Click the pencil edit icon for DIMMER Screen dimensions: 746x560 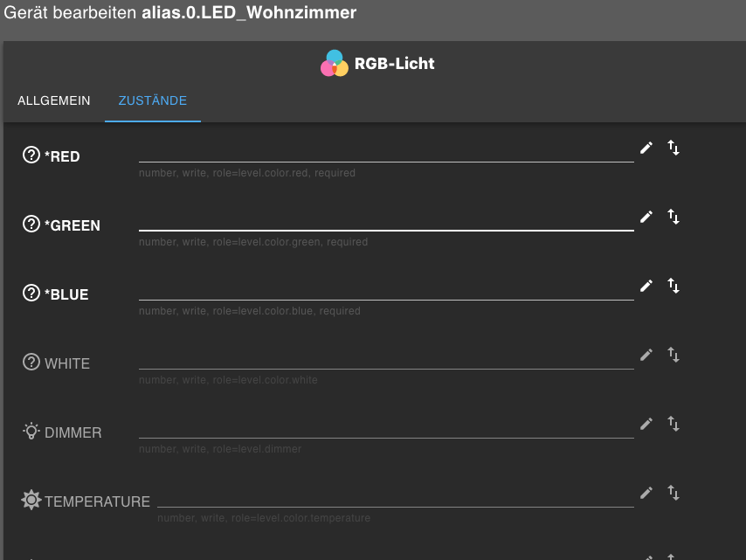646,424
